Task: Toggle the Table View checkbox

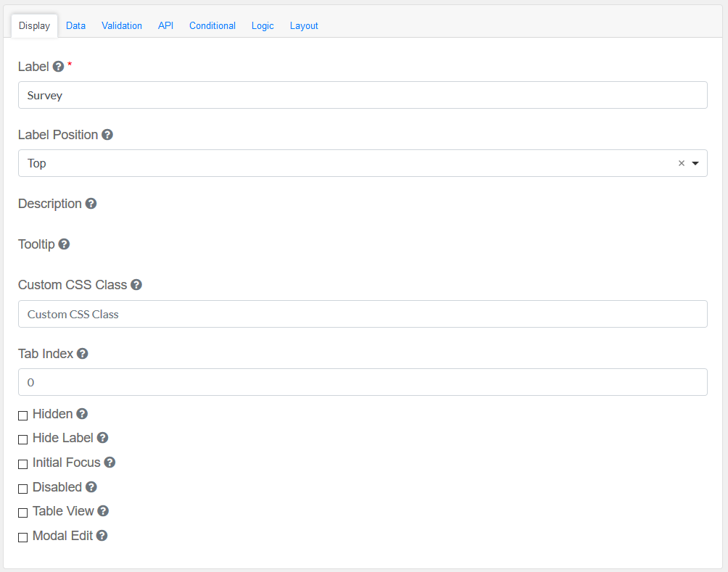Action: pos(23,513)
